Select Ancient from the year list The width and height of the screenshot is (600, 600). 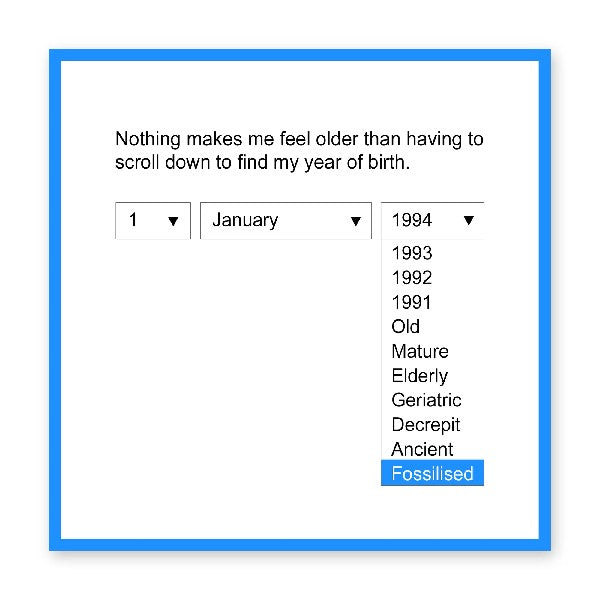(x=422, y=449)
